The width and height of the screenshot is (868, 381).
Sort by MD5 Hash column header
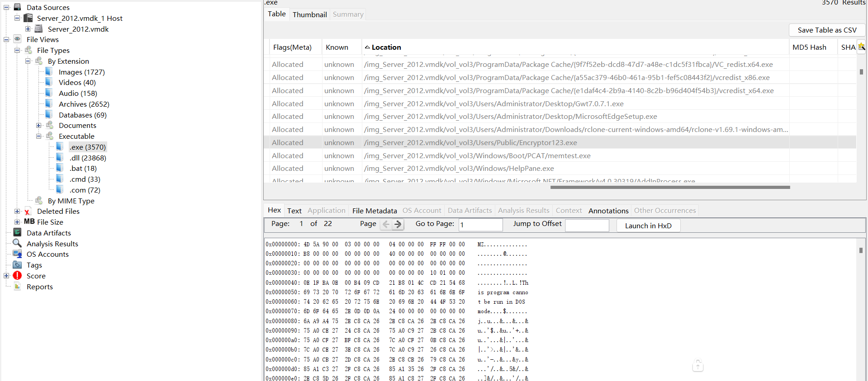pyautogui.click(x=813, y=47)
